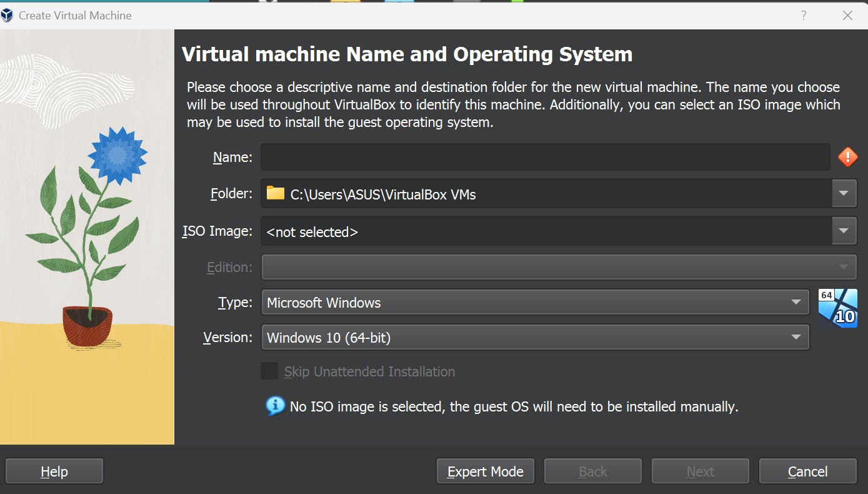
Task: Expand the Type Microsoft Windows dropdown
Action: (x=535, y=303)
